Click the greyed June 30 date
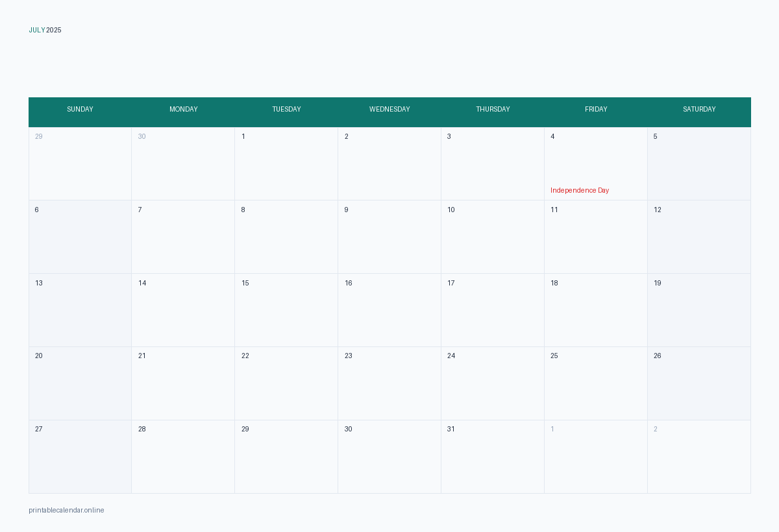Image resolution: width=779 pixels, height=532 pixels. pos(142,136)
